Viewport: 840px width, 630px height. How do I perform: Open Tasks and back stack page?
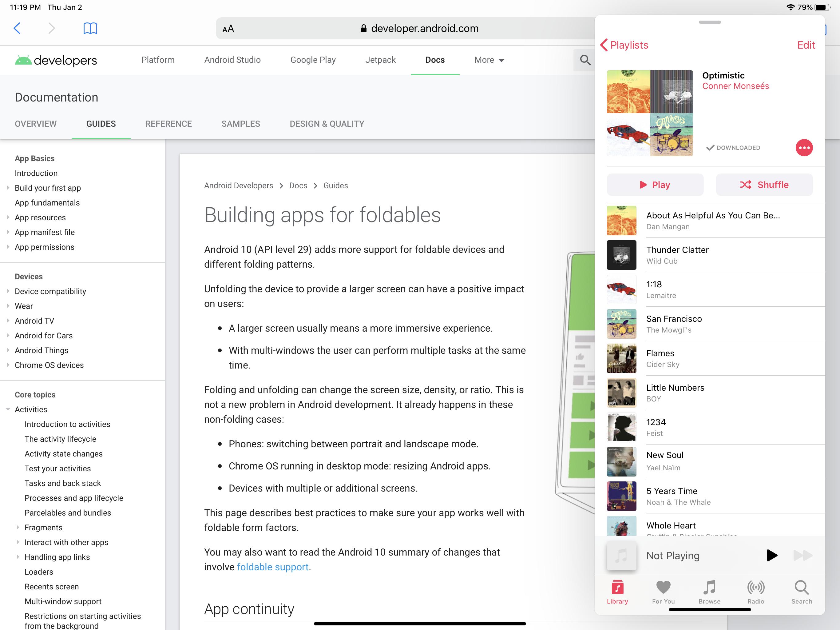(63, 483)
